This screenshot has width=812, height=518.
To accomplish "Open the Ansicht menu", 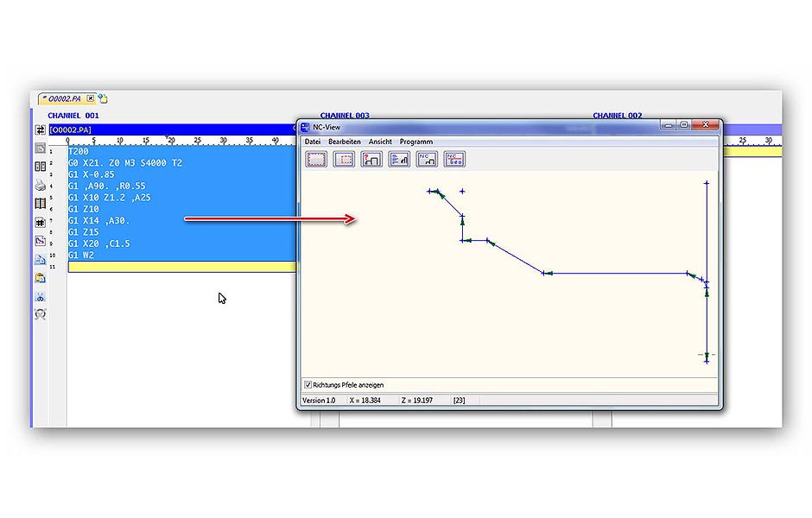I will [x=380, y=142].
